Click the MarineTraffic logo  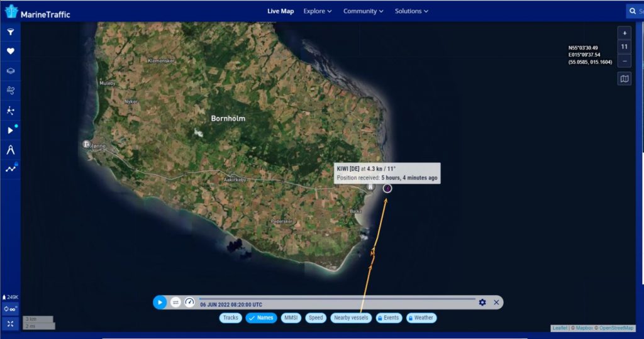tap(38, 12)
